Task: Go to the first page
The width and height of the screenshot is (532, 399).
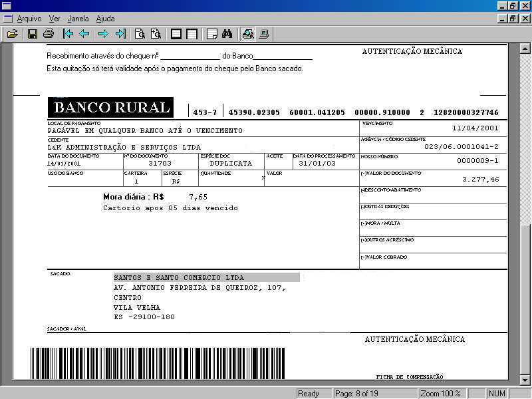Action: tap(68, 34)
